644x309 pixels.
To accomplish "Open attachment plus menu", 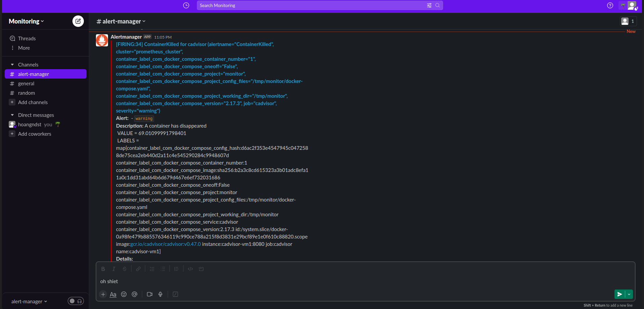I will point(103,295).
